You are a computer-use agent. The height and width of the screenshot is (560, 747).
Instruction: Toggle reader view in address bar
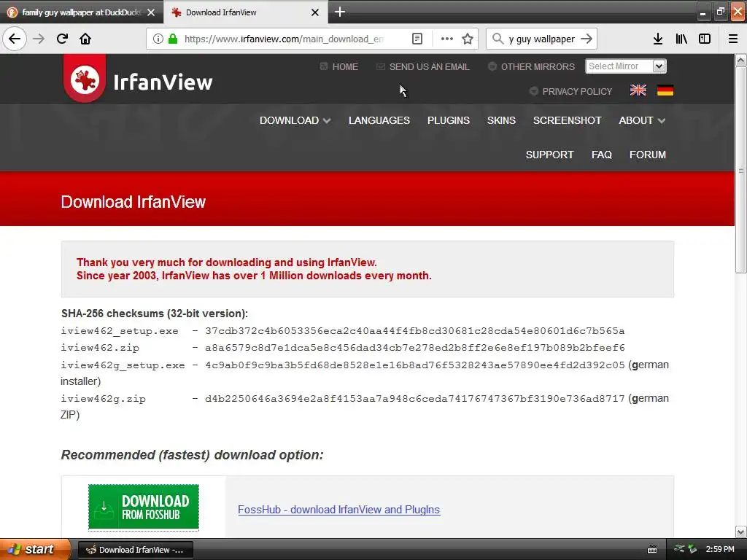[x=417, y=39]
